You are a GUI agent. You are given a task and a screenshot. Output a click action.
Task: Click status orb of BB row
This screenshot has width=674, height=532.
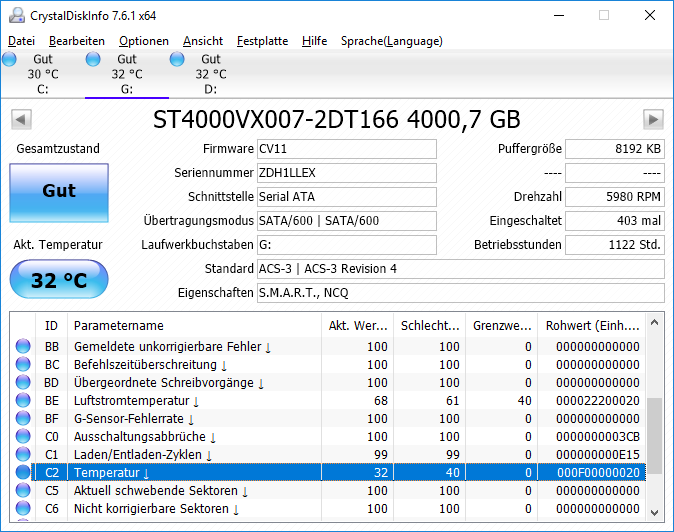pos(23,346)
